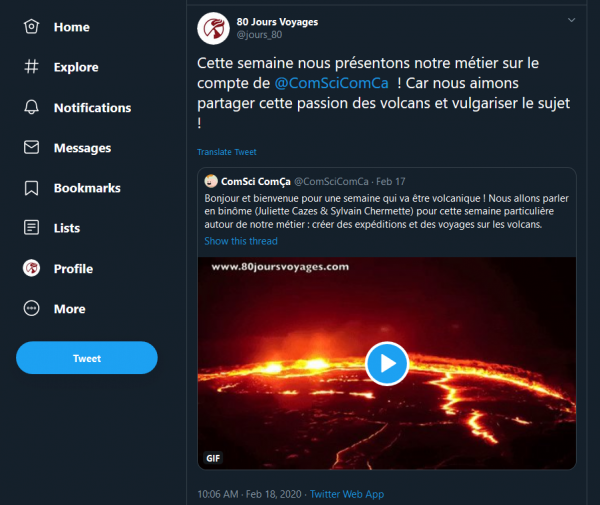600x505 pixels.
Task: Click the More ellipsis circle icon
Action: click(32, 309)
